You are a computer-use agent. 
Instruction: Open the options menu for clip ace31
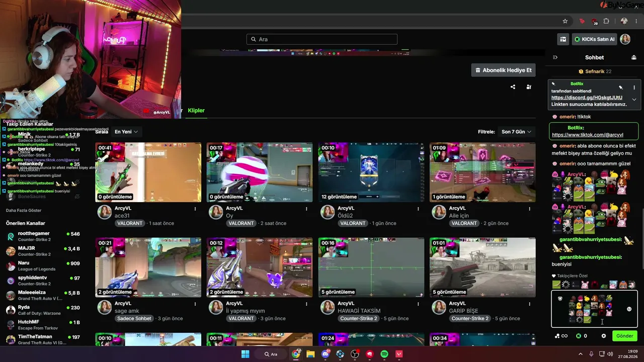click(195, 209)
